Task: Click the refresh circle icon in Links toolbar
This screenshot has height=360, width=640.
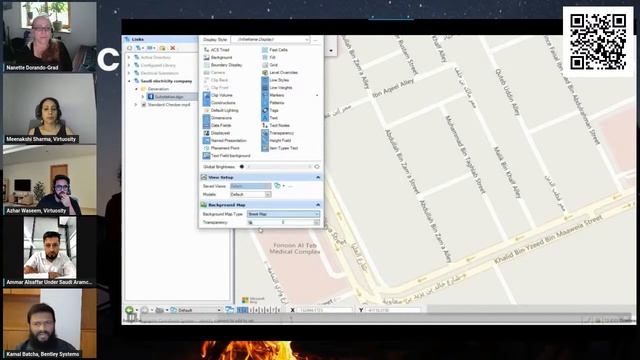Action: [x=129, y=48]
